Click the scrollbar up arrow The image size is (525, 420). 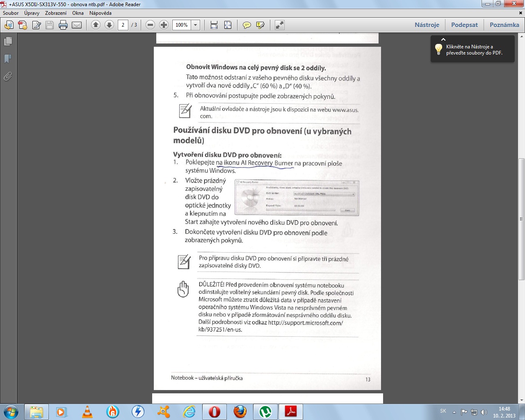pyautogui.click(x=522, y=37)
